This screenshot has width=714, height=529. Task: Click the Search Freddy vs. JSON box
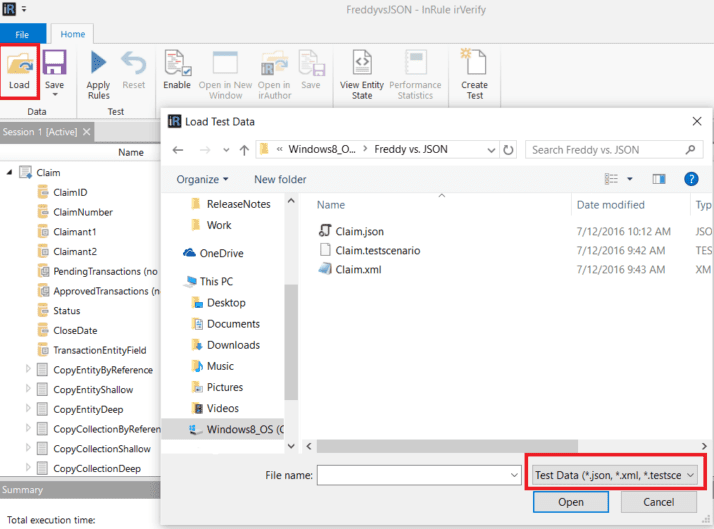[x=614, y=150]
